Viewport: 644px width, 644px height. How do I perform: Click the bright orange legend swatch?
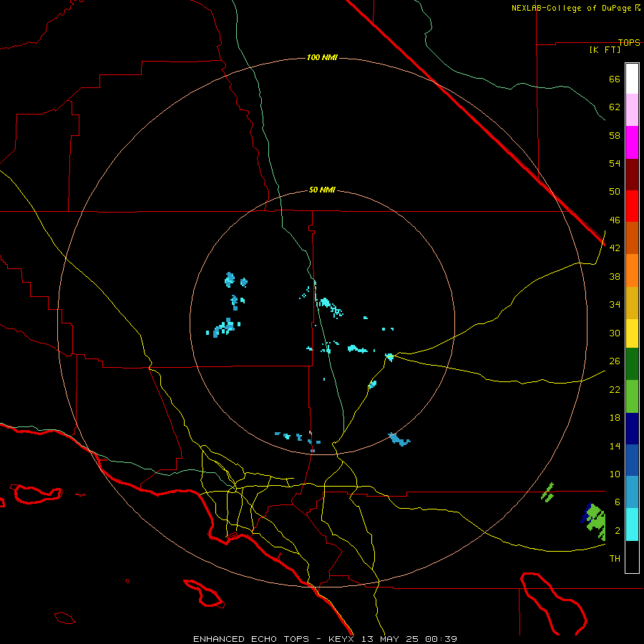click(x=632, y=270)
